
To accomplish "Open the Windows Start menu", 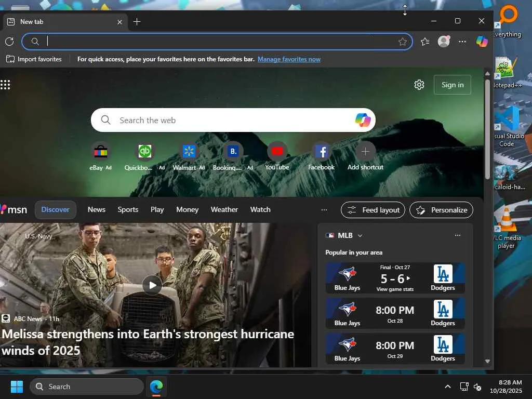I will coord(17,387).
